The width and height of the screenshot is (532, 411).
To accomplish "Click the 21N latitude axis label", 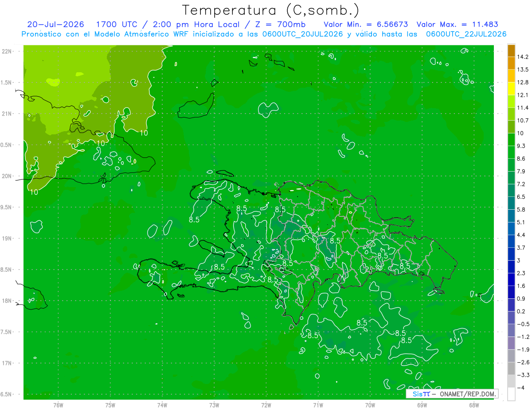I will (x=7, y=114).
